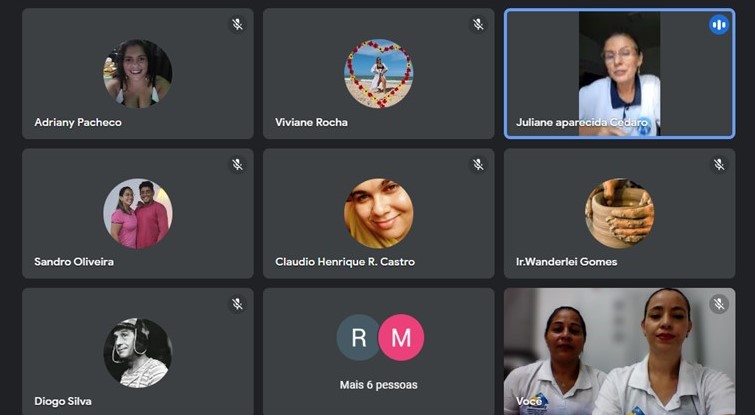Click the pink M participant avatar
The width and height of the screenshot is (755, 415).
point(401,337)
